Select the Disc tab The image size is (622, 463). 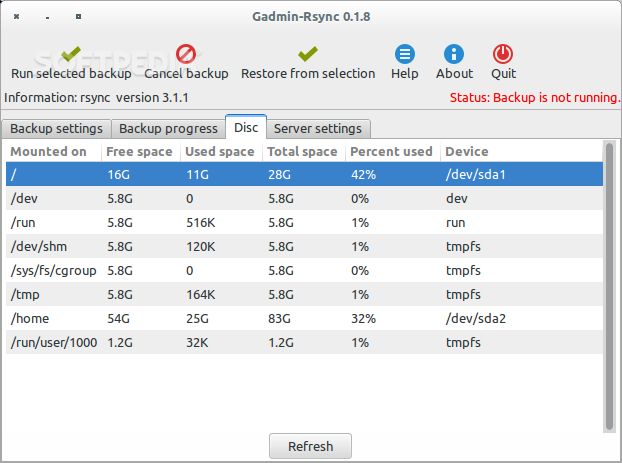[246, 127]
